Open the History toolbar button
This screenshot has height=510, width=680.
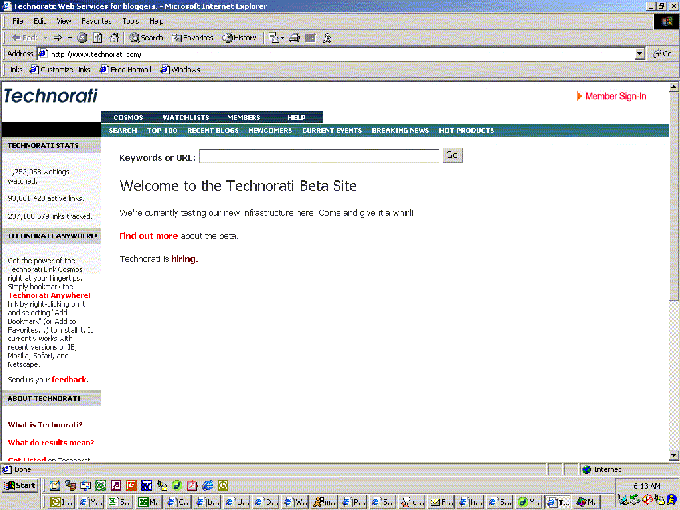pyautogui.click(x=239, y=38)
